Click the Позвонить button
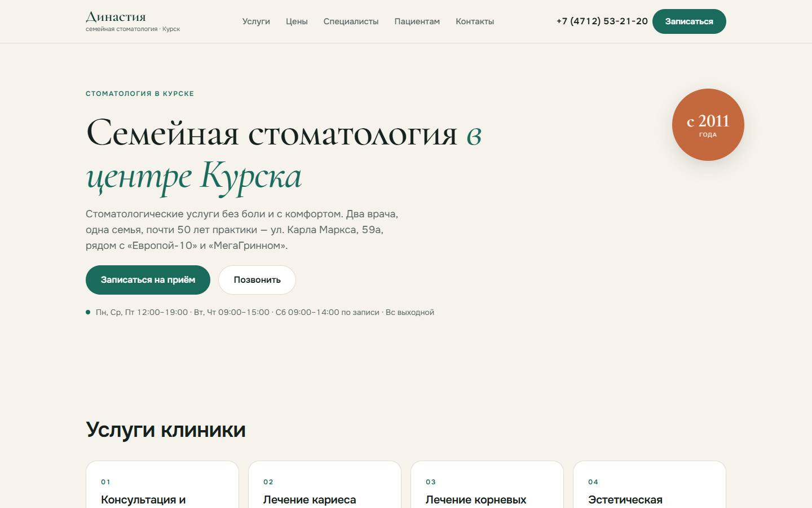 (257, 280)
